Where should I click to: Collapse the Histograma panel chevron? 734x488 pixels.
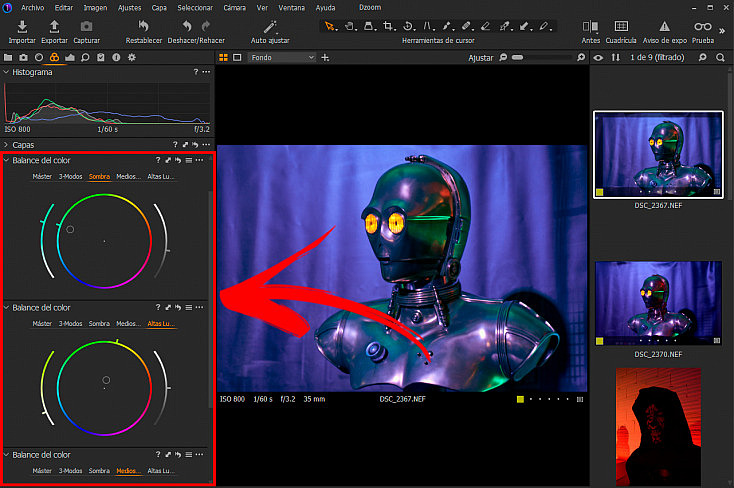point(6,72)
